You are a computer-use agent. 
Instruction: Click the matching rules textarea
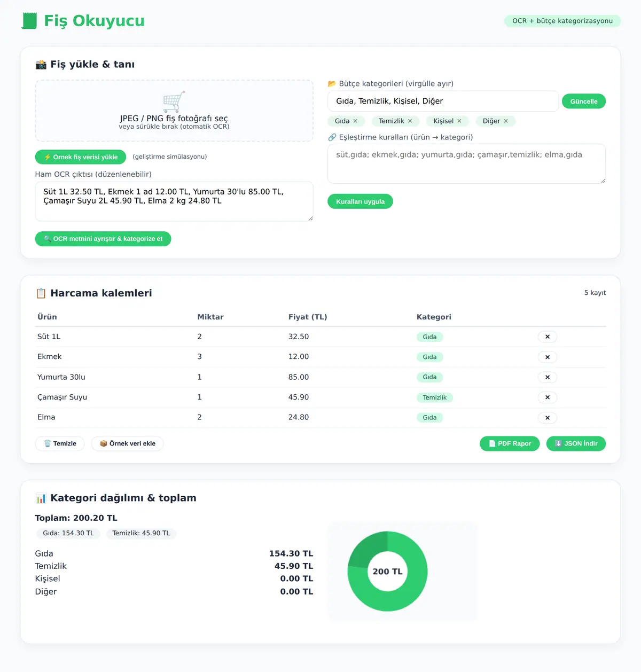(466, 163)
